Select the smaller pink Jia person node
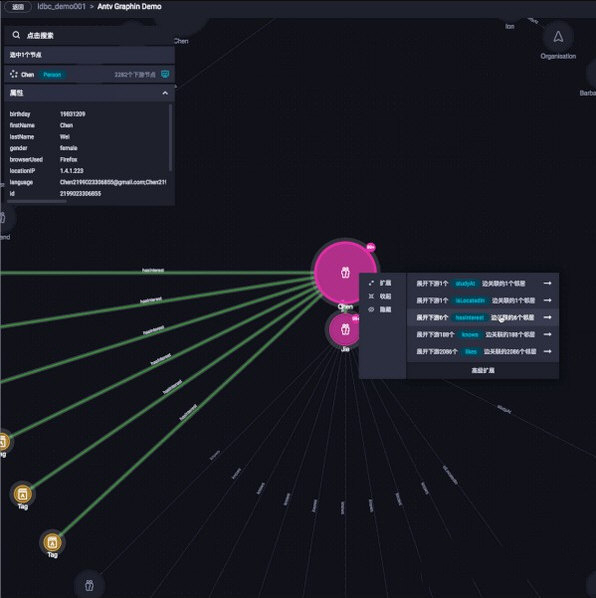 coord(345,329)
